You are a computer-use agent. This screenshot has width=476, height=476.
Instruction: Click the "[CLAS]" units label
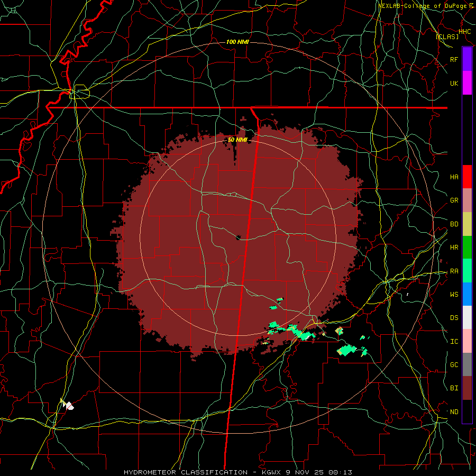(447, 36)
